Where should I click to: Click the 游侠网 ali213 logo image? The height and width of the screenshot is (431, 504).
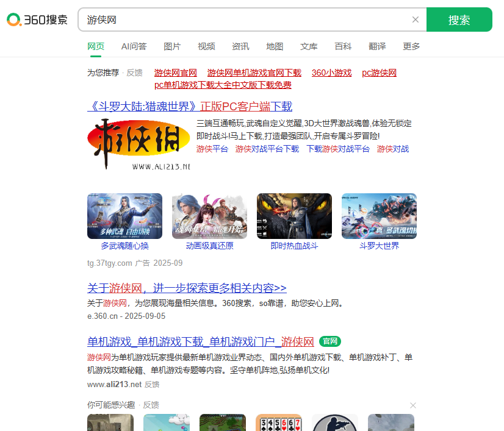pos(139,144)
